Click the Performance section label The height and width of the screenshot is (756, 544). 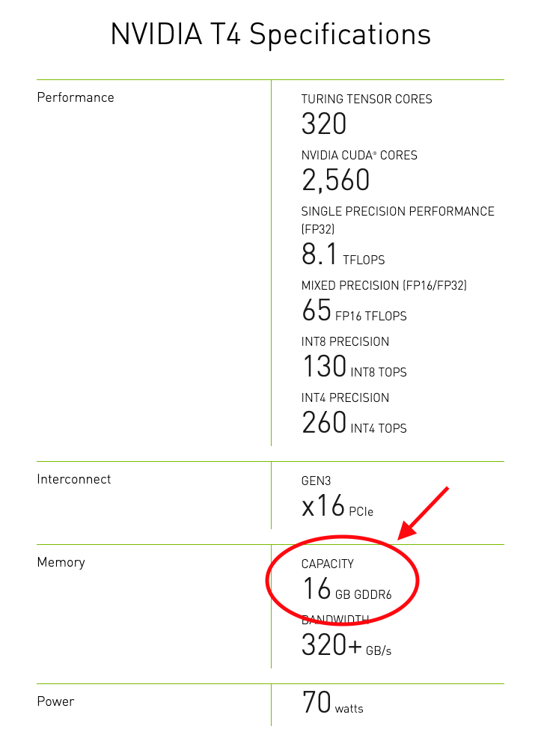76,97
